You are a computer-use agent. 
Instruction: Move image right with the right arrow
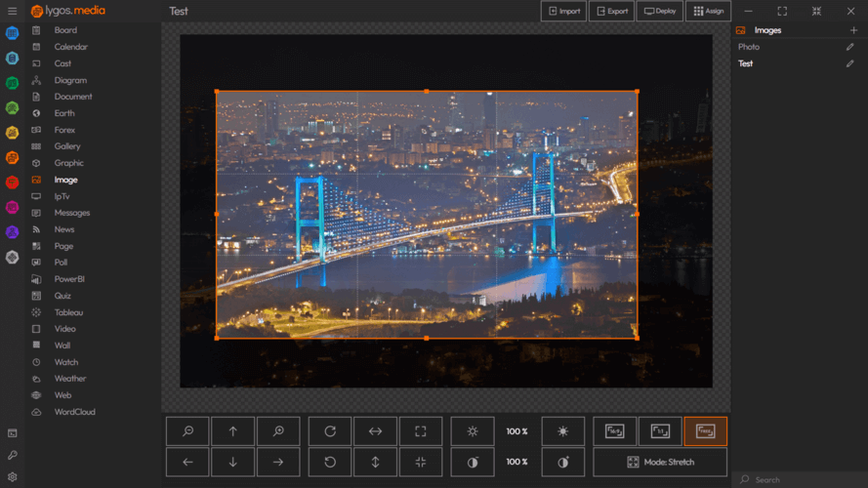278,462
